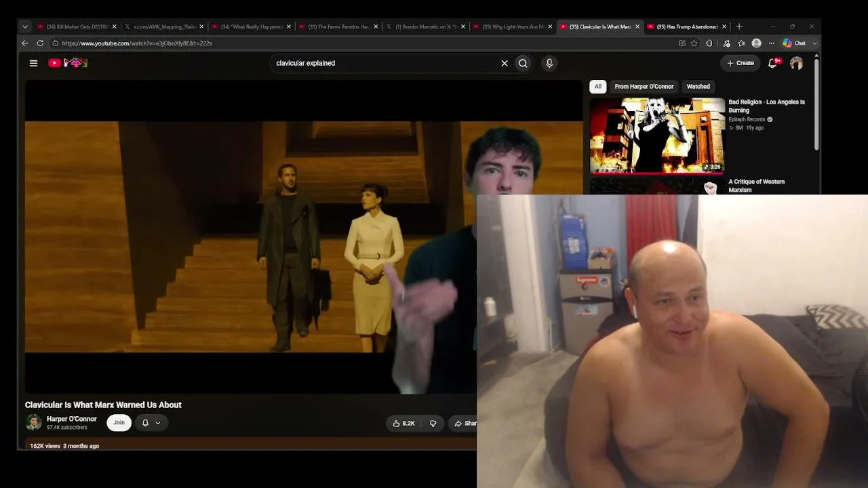Start voice search with the microphone
The height and width of the screenshot is (488, 868).
click(549, 63)
